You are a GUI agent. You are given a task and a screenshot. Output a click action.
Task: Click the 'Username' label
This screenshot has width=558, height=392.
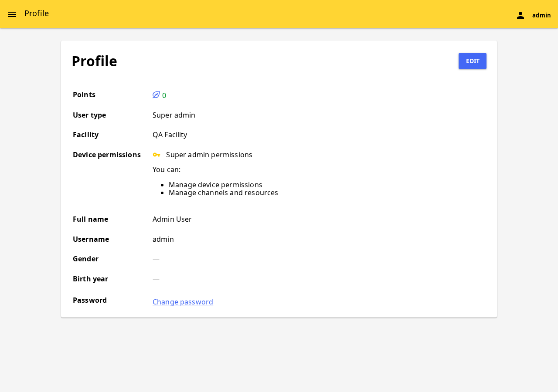pos(91,239)
